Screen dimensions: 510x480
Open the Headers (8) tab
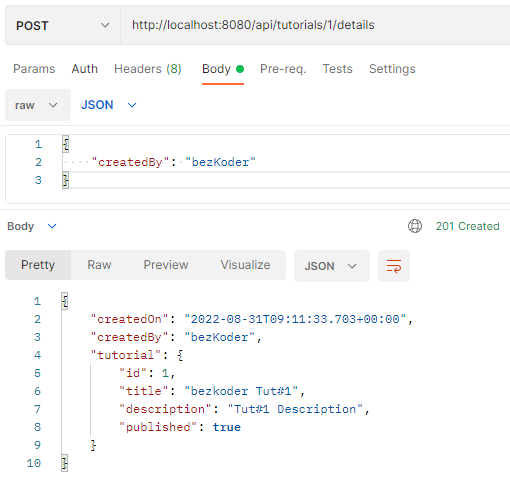click(148, 69)
